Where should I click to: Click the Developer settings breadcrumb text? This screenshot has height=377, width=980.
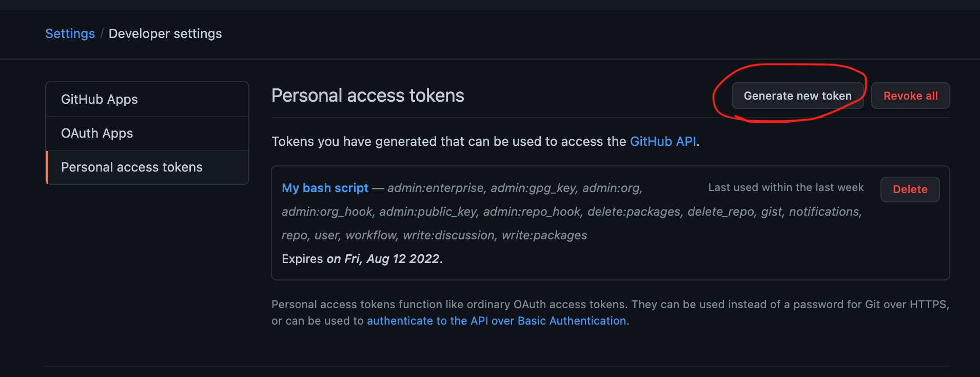(x=165, y=33)
